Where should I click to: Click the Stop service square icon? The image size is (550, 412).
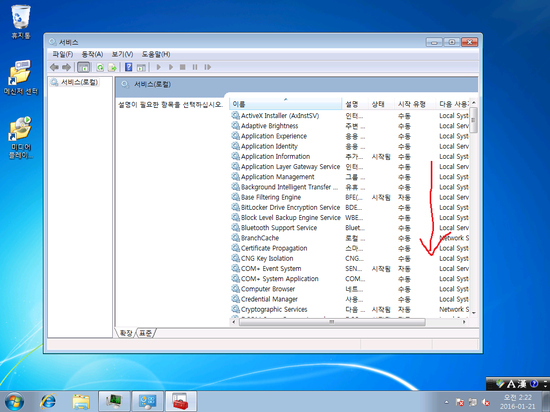[x=182, y=67]
